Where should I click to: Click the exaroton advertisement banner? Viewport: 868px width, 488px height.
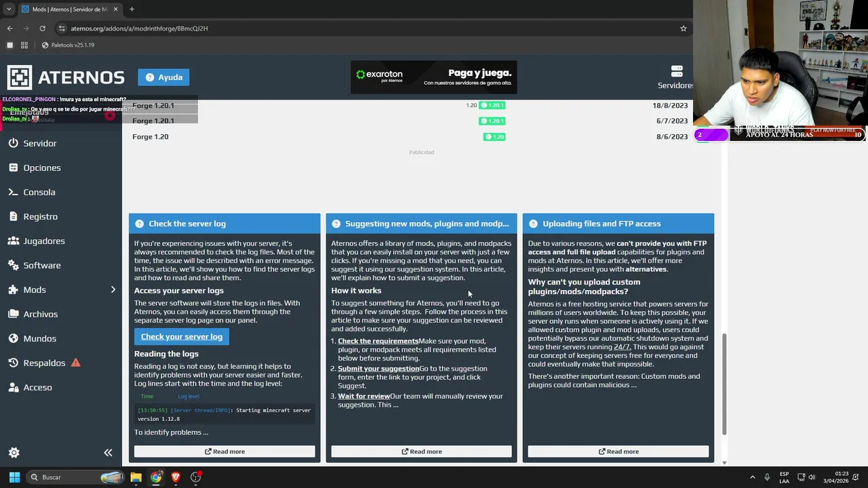(434, 77)
